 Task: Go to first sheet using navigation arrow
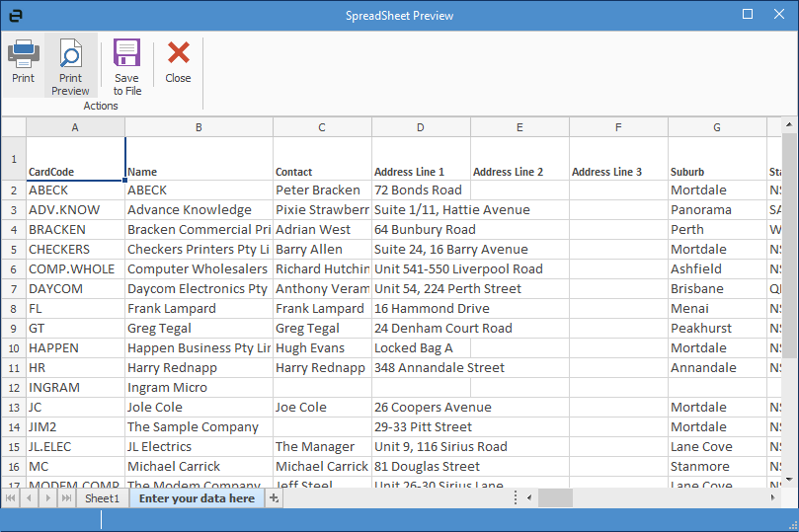[x=11, y=498]
